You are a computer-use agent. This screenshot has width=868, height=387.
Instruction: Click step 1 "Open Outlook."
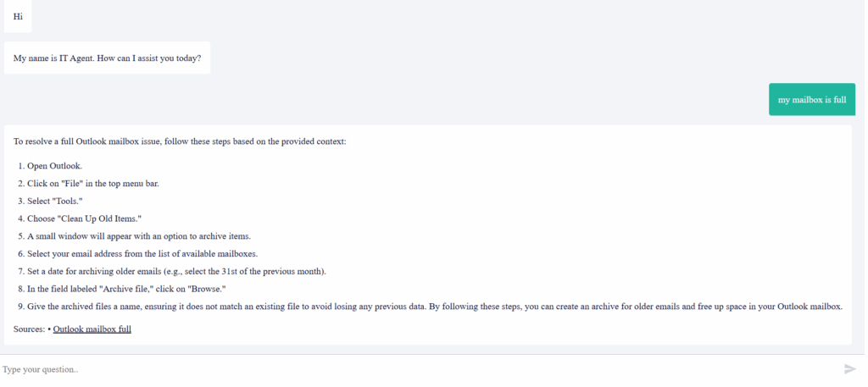pos(54,166)
